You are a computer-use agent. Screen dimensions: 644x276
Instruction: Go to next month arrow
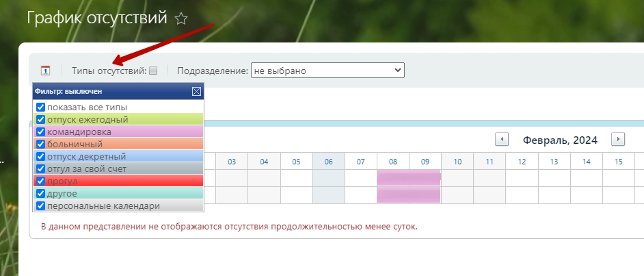(618, 140)
